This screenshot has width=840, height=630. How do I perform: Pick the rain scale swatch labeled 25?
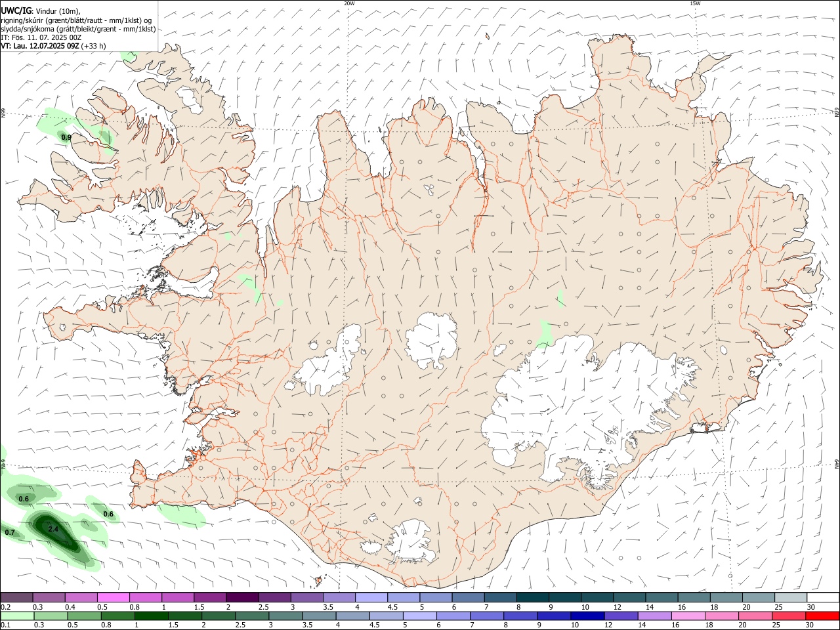[x=788, y=616]
